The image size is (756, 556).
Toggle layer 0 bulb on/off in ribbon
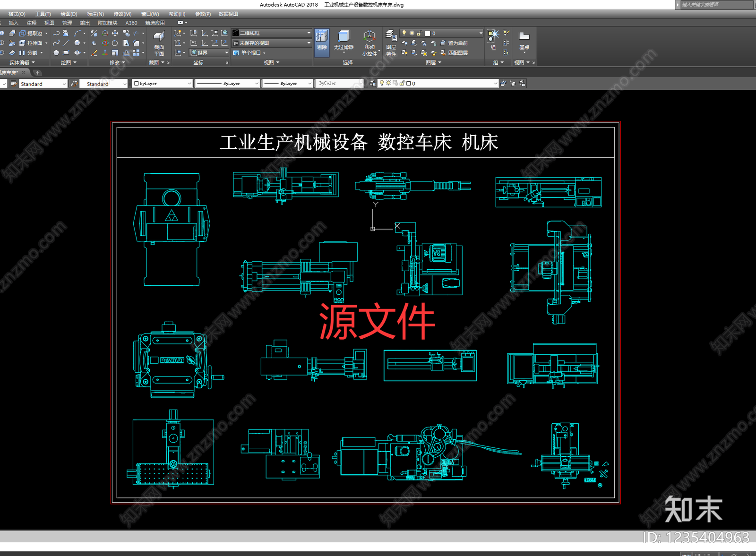coord(404,33)
